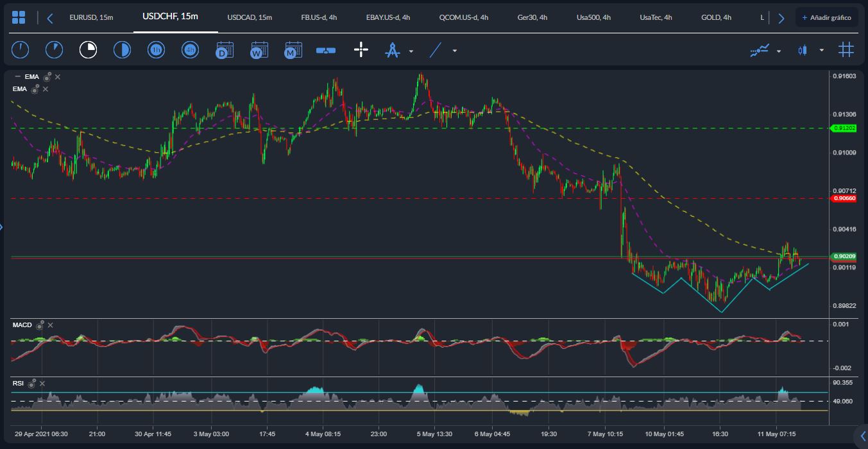This screenshot has width=868, height=449.
Task: Click the 7 May 10:15 time label
Action: [606, 434]
